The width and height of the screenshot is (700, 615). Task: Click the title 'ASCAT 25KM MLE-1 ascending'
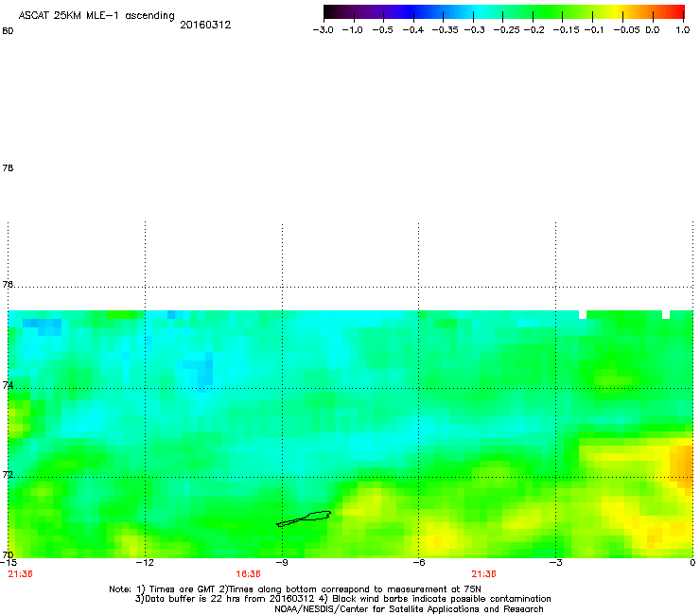click(x=96, y=16)
